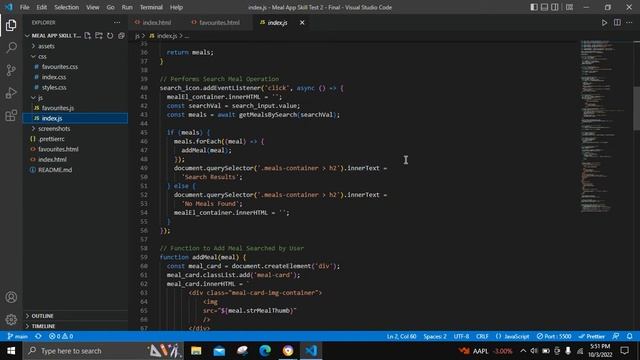Image resolution: width=640 pixels, height=360 pixels.
Task: Collapse all folders in Explorer
Action: point(121,36)
